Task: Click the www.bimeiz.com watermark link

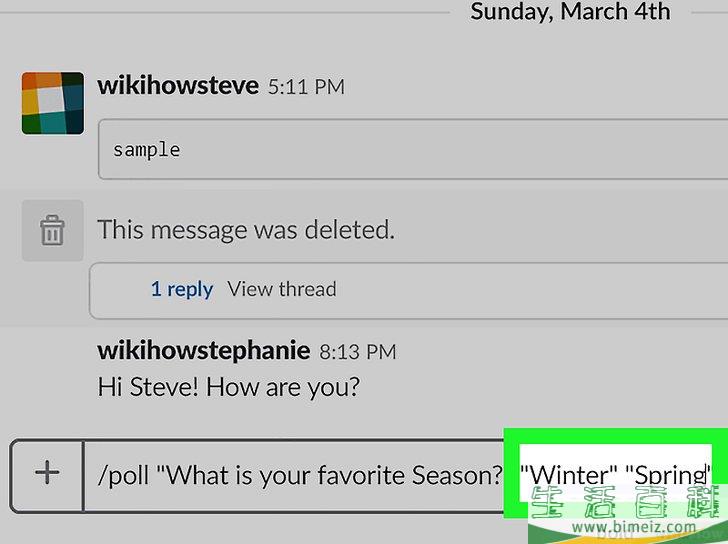Action: click(634, 527)
